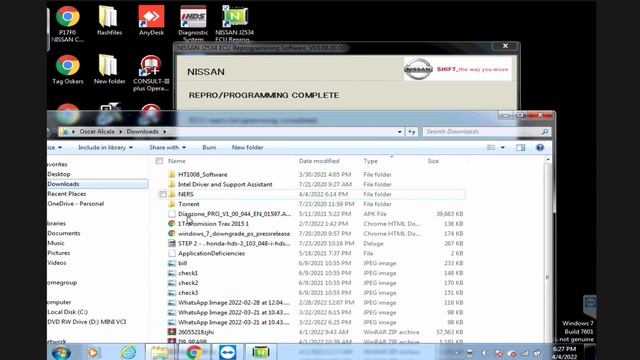640x360 pixels.
Task: Select the Diagzone_PRO APK file
Action: 234,214
